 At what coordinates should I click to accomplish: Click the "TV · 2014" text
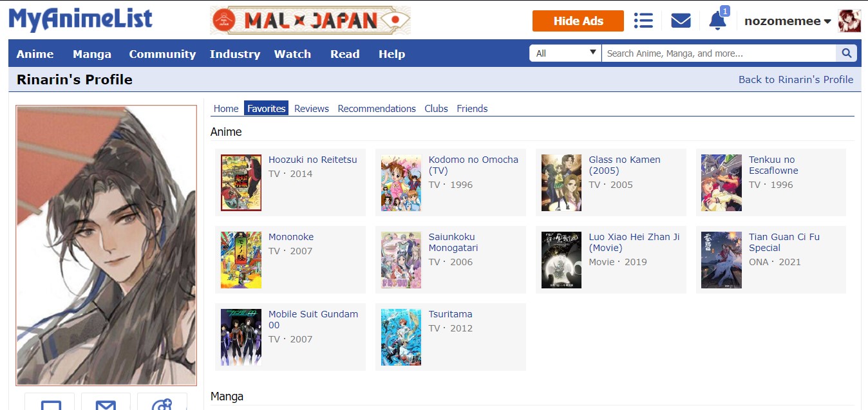tap(290, 174)
